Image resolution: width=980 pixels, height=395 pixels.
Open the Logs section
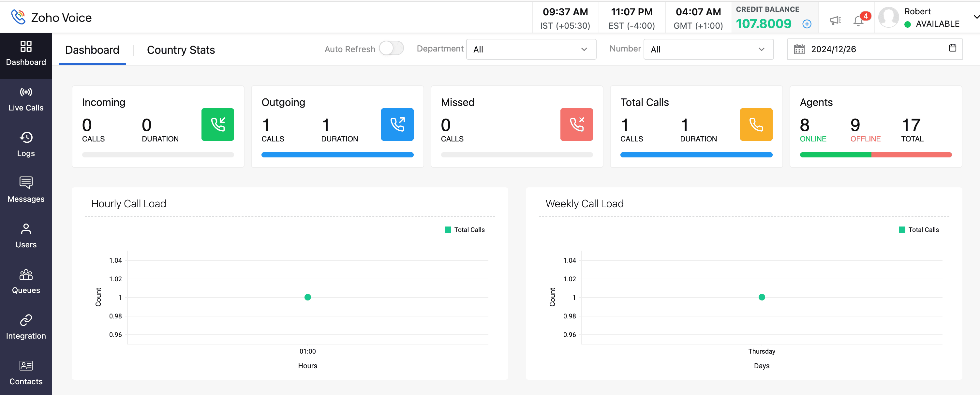tap(26, 145)
